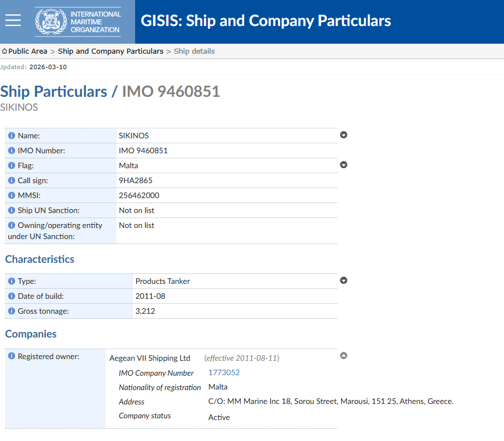Click the MMSI info icon

[12, 195]
